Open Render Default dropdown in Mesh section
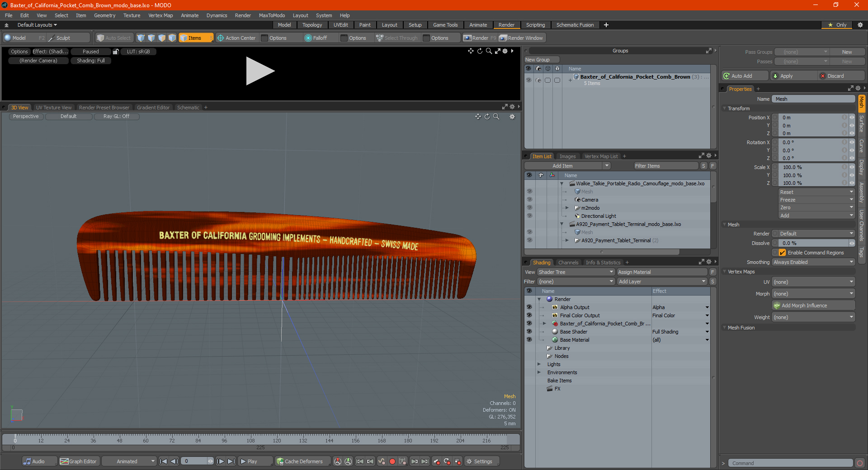The image size is (868, 470). (813, 234)
